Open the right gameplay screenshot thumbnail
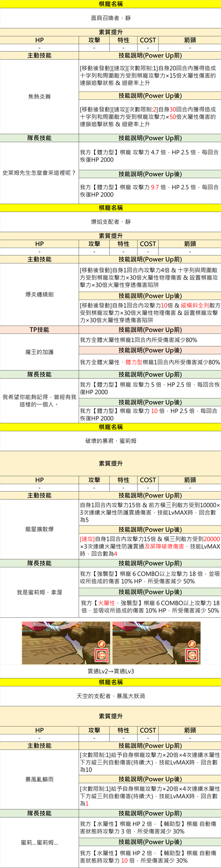Viewport: 221px width, 868px height. [156, 643]
